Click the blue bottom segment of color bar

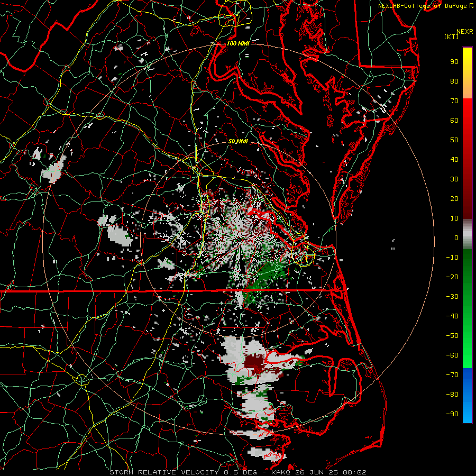point(467,396)
